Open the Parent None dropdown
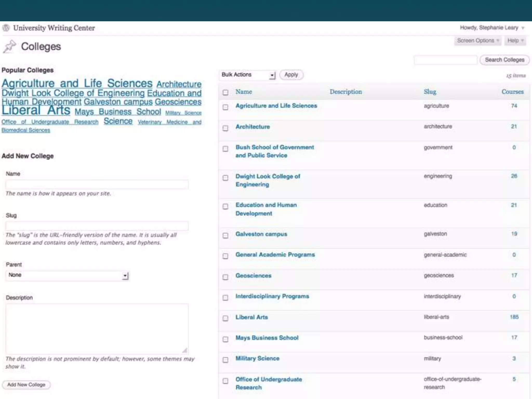This screenshot has height=399, width=532. [67, 275]
